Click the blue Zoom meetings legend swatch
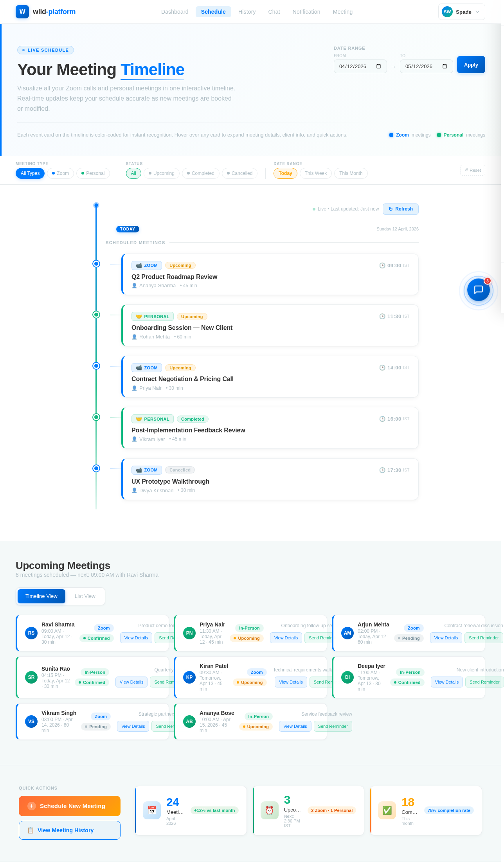 pyautogui.click(x=391, y=135)
